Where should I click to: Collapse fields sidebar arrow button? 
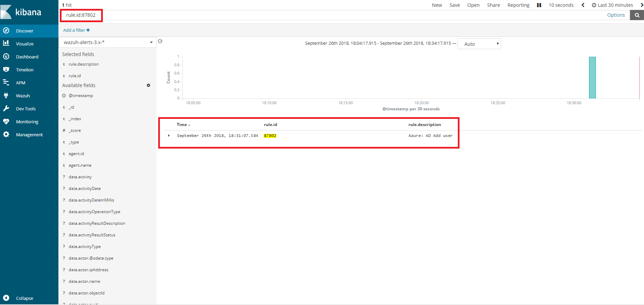coord(160,41)
